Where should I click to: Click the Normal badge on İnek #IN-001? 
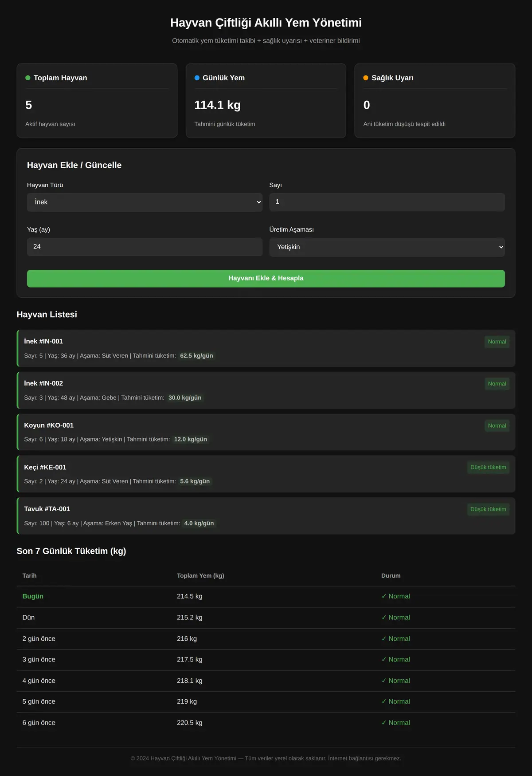(x=497, y=342)
